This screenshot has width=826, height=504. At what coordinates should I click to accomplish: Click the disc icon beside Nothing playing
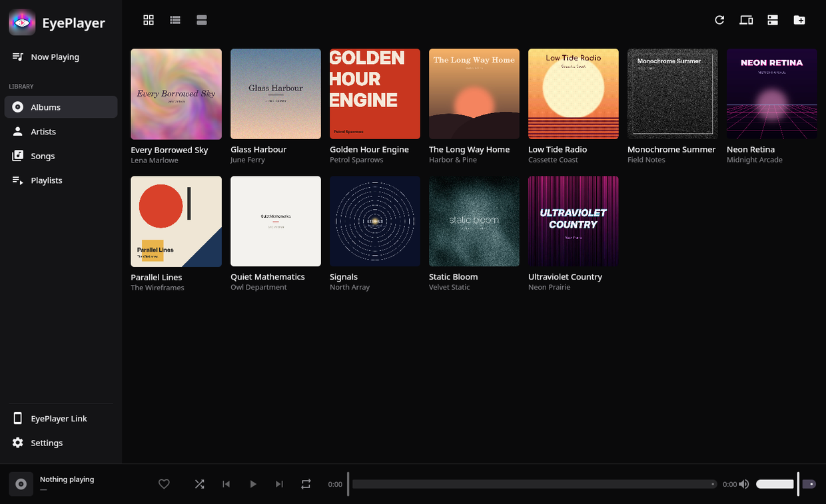point(21,484)
